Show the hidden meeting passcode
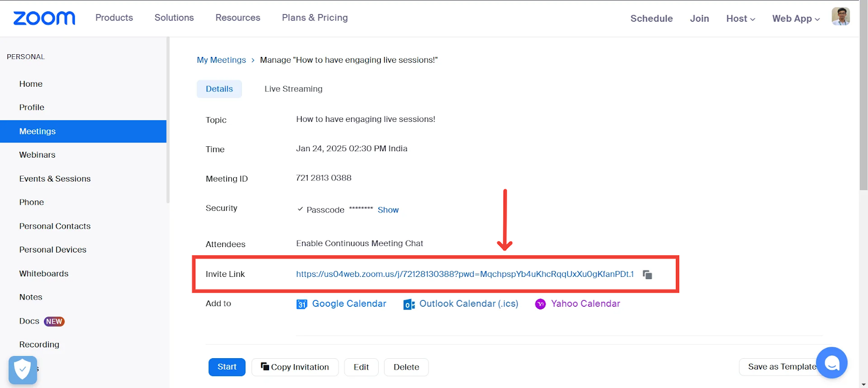Viewport: 868px width, 388px height. click(388, 210)
